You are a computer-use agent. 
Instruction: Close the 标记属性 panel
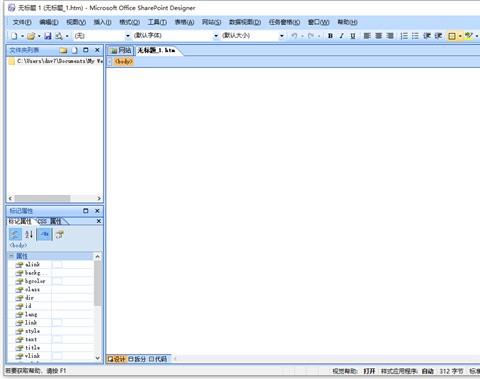97,211
